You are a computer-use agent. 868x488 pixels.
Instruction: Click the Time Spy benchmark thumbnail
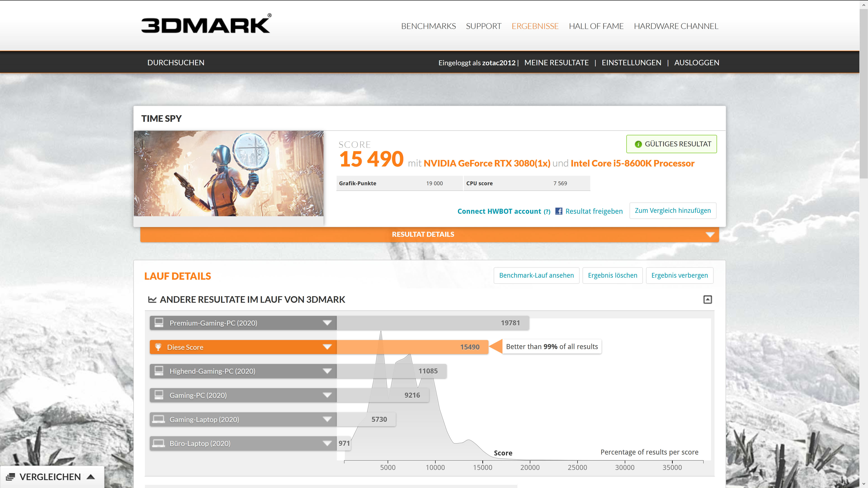click(x=229, y=174)
